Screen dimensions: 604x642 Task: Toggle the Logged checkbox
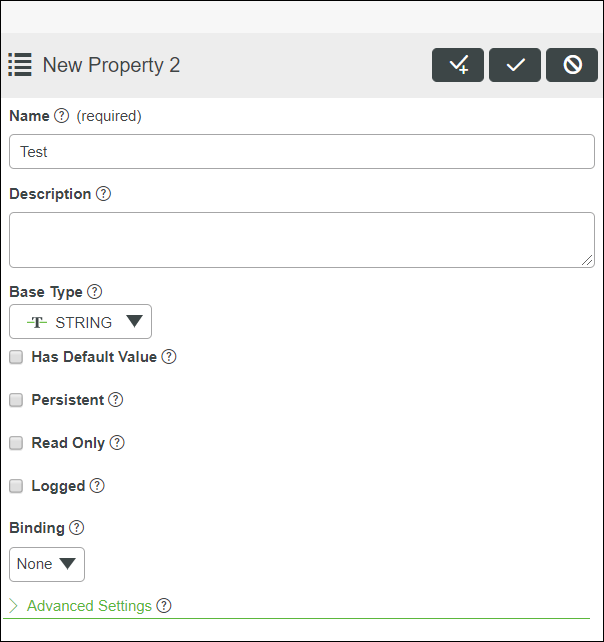(16, 486)
